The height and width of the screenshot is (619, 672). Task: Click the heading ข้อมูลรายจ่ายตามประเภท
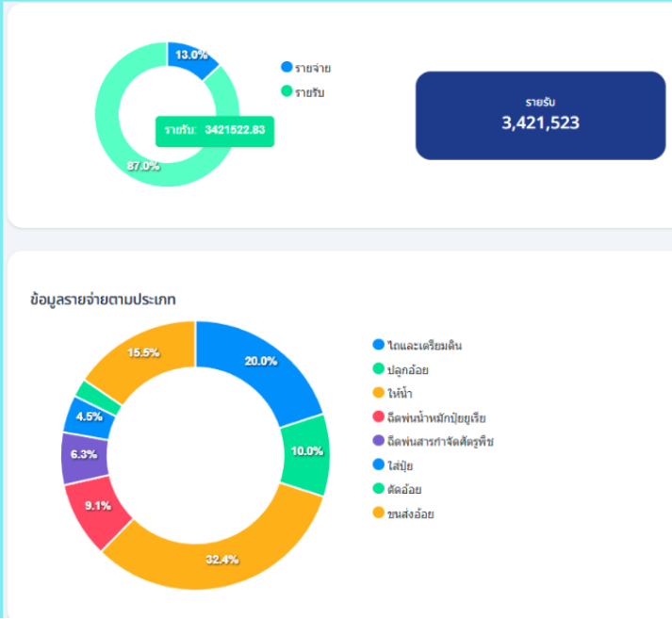103,299
